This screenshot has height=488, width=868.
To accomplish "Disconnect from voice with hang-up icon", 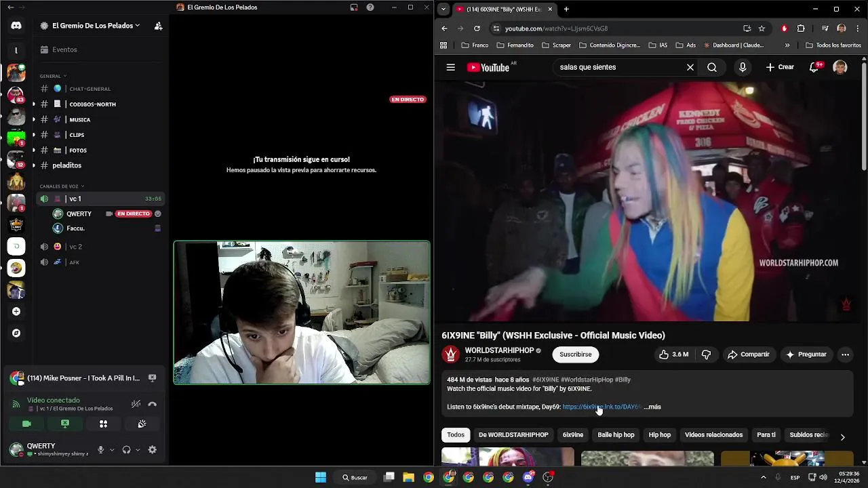I will [x=153, y=404].
